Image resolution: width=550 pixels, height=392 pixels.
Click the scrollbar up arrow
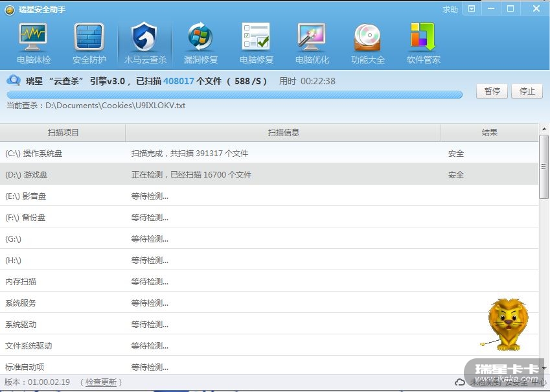pos(544,129)
